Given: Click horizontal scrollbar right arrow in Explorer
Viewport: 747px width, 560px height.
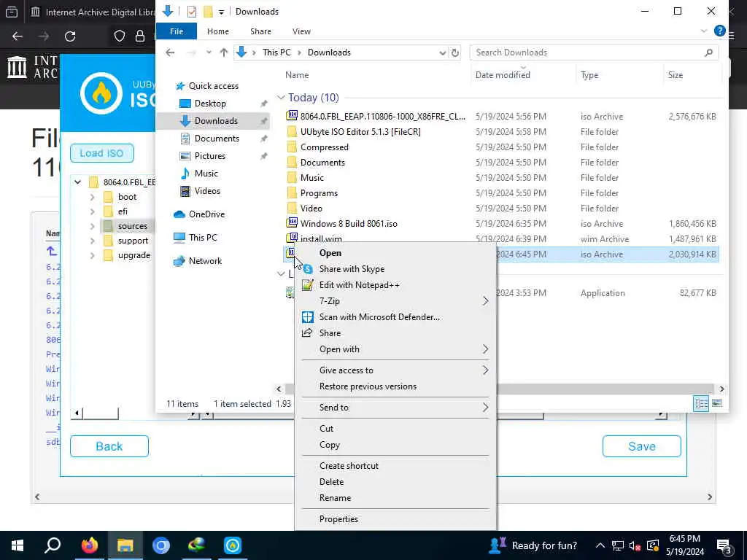Looking at the screenshot, I should 721,389.
